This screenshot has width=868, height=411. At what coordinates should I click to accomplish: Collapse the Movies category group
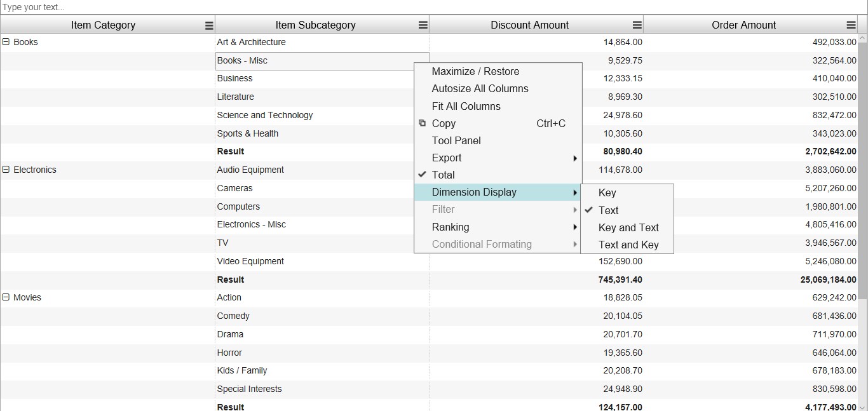click(6, 297)
